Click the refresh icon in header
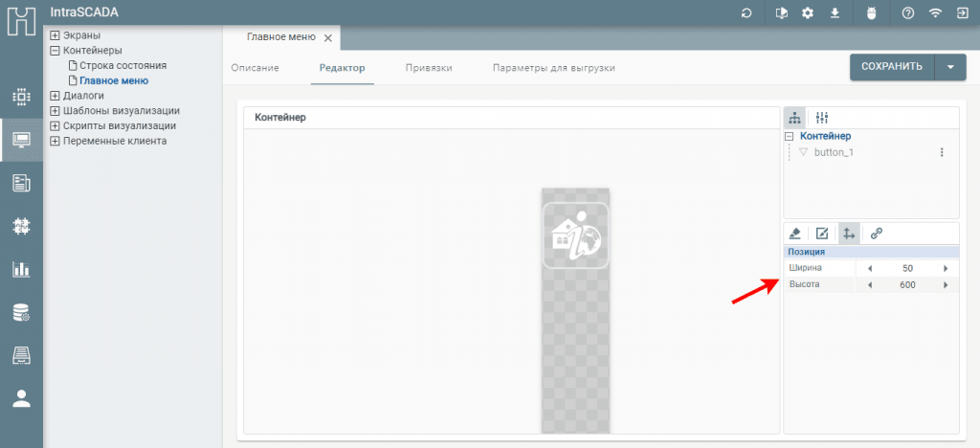The height and width of the screenshot is (448, 980). point(746,13)
